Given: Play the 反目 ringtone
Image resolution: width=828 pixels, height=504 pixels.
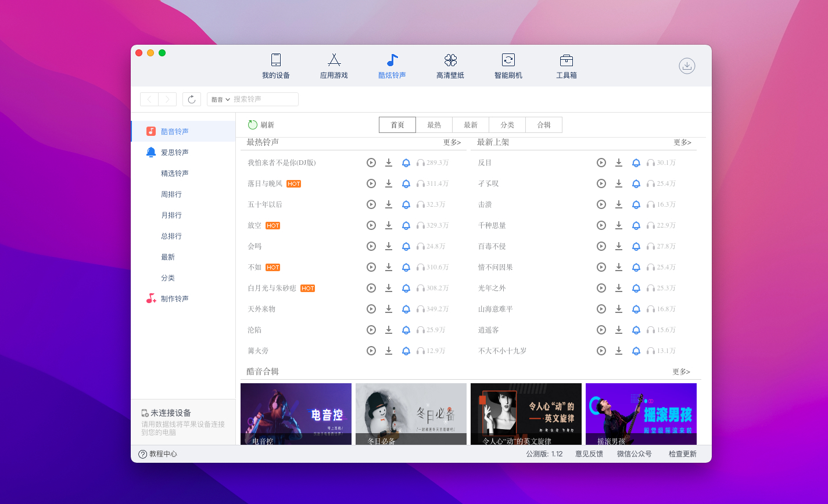Looking at the screenshot, I should 601,163.
